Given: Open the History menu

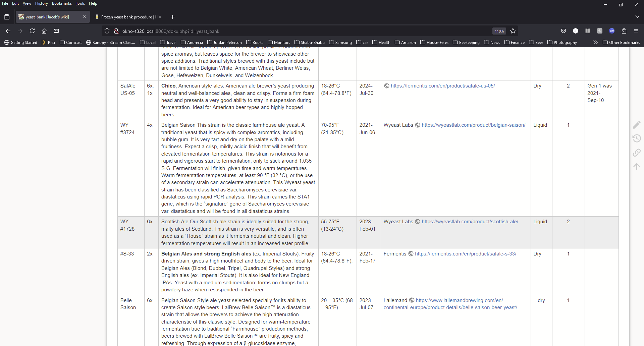Looking at the screenshot, I should point(42,3).
